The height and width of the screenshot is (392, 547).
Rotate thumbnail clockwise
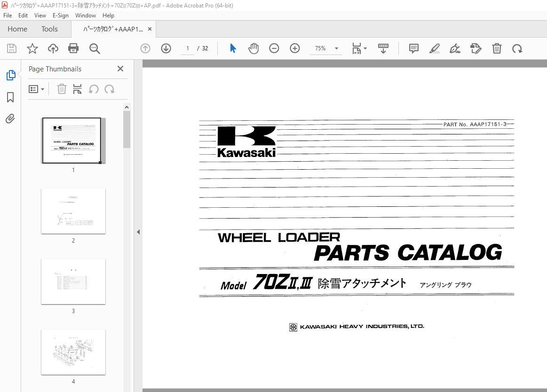pyautogui.click(x=110, y=89)
